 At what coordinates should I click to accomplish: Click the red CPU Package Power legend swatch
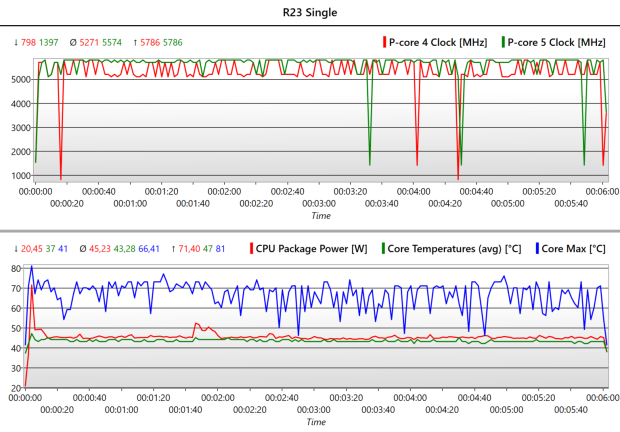click(251, 248)
